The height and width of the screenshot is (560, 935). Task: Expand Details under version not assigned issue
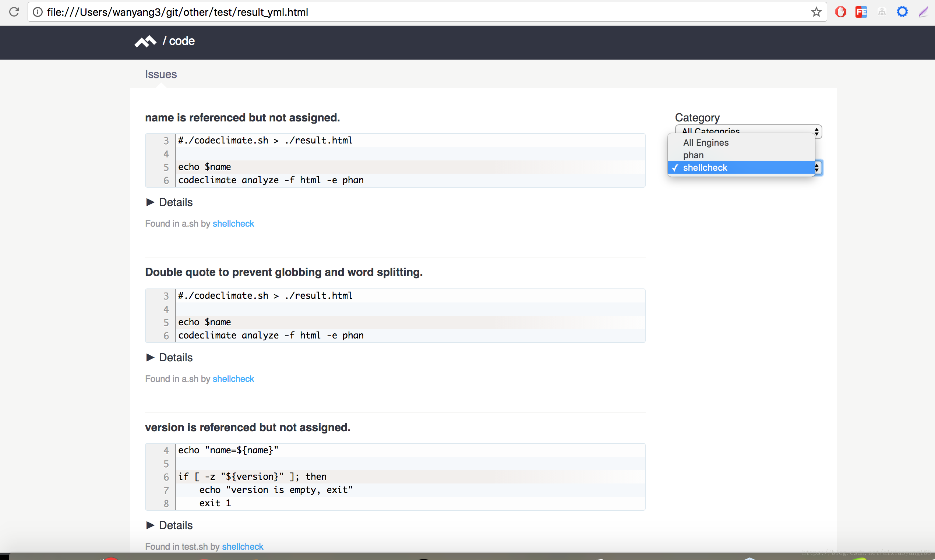[x=169, y=525]
